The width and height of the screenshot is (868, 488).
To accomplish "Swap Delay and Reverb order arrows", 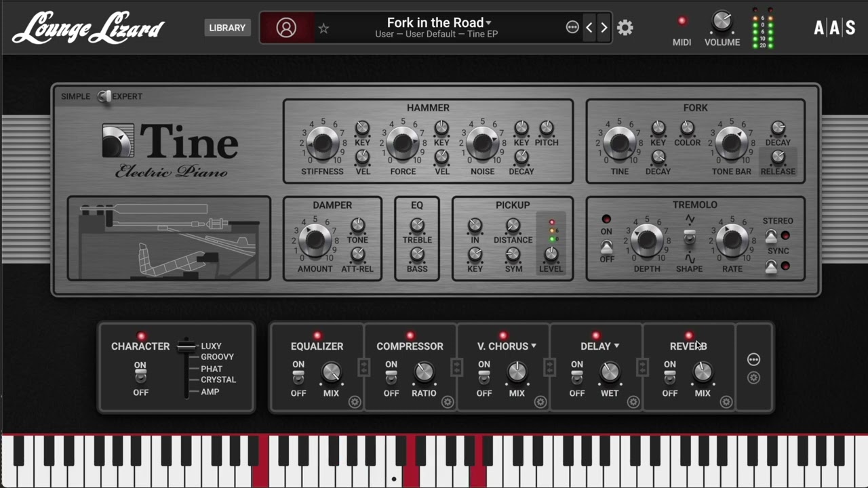I will (643, 367).
